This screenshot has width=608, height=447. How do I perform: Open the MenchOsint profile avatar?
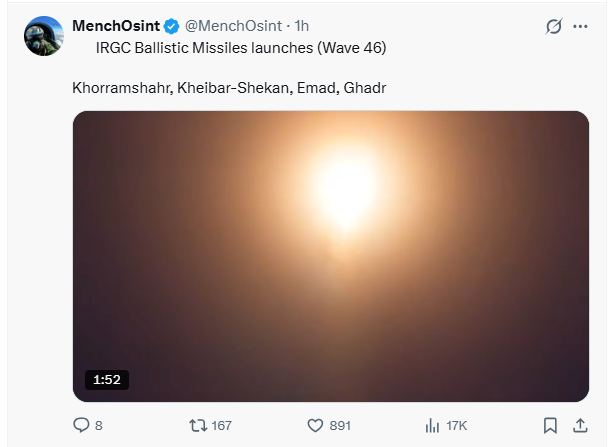pos(44,36)
